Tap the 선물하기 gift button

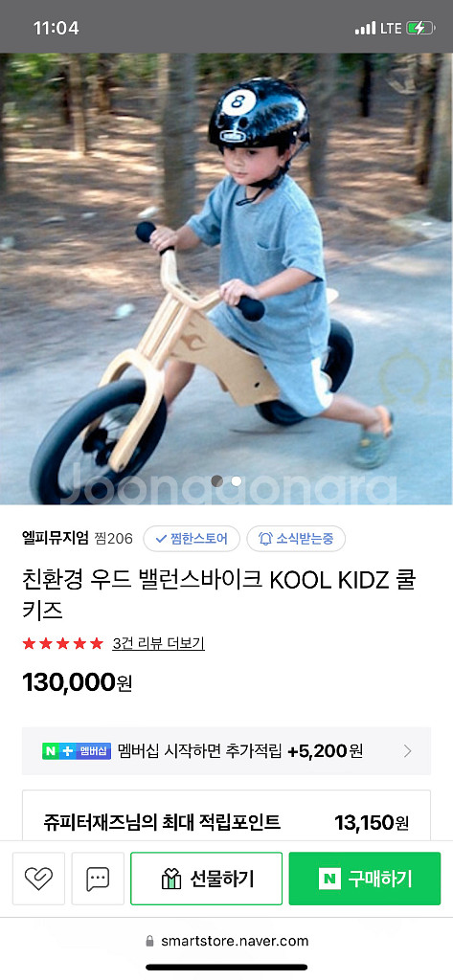tap(207, 879)
